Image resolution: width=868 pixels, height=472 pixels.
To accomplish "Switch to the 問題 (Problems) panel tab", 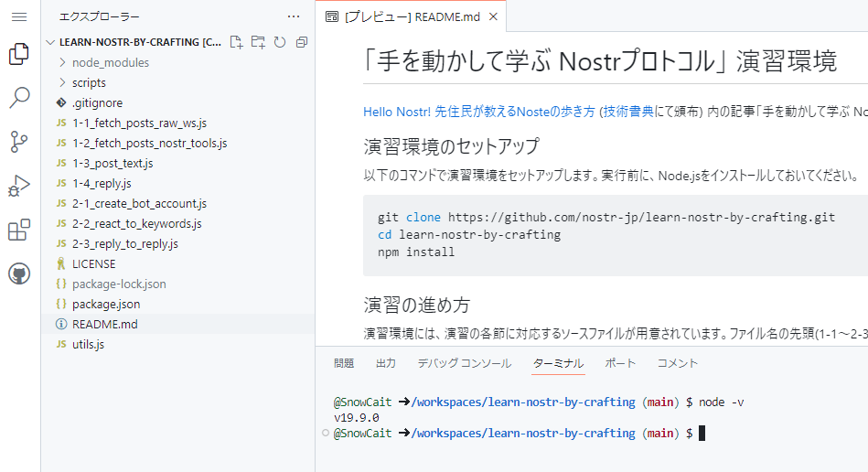I will click(x=344, y=363).
